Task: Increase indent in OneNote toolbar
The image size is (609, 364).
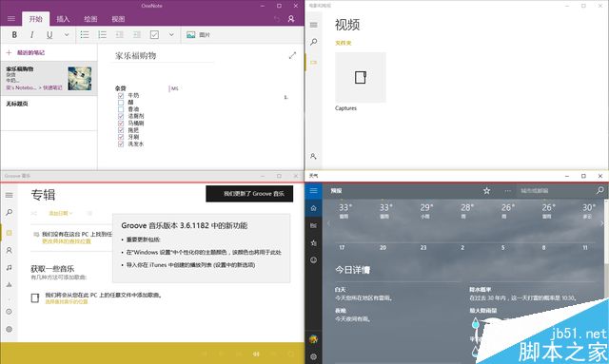Action: click(x=137, y=35)
